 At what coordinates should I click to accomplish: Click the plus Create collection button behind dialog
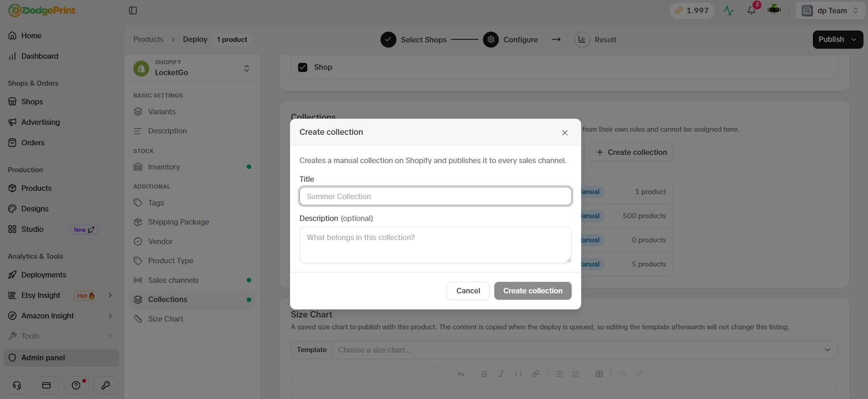[x=631, y=152]
